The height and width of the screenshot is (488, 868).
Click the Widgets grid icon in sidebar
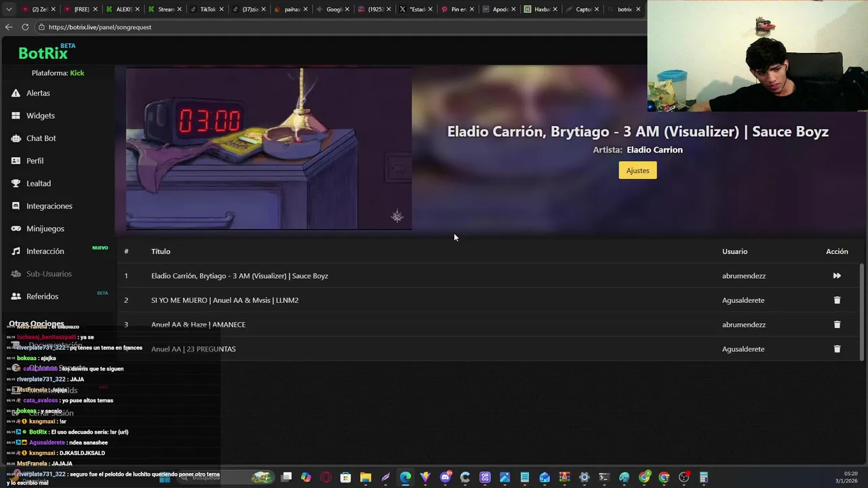pyautogui.click(x=16, y=116)
